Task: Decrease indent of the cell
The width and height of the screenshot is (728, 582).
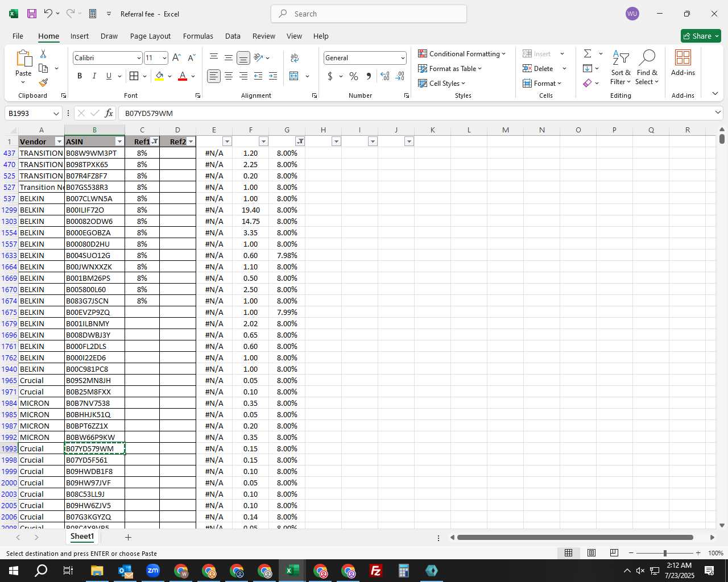Action: click(x=258, y=76)
